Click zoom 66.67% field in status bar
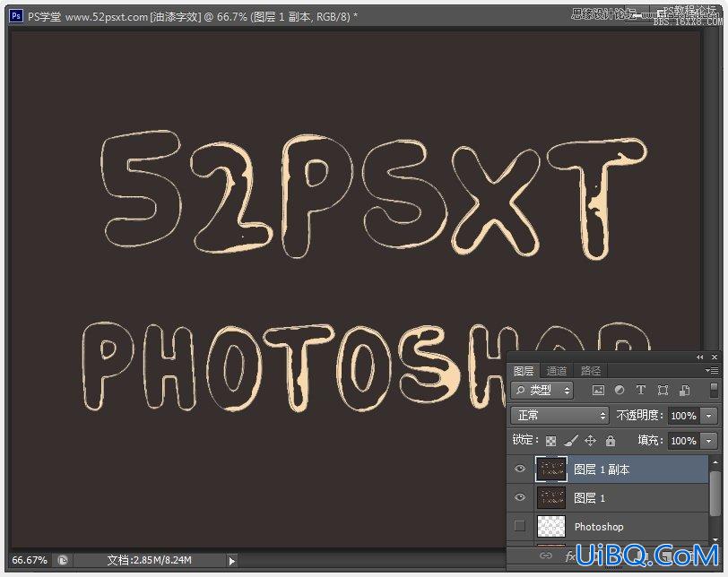The image size is (728, 577). tap(30, 560)
